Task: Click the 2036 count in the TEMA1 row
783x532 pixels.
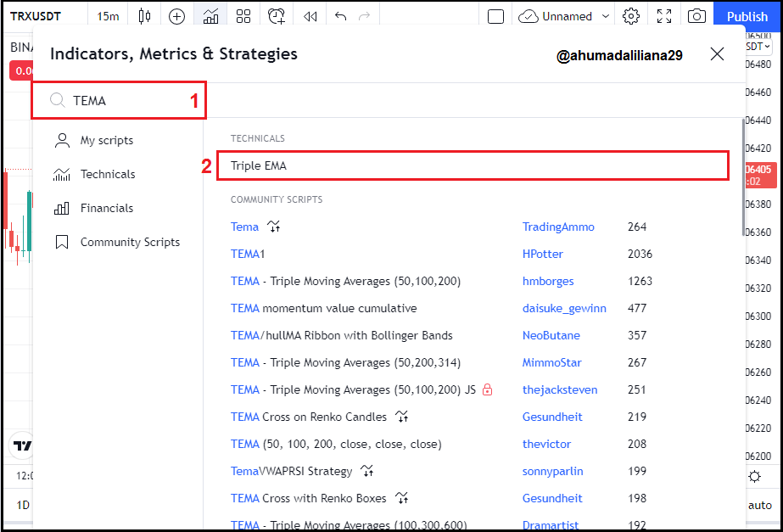Action: 640,254
